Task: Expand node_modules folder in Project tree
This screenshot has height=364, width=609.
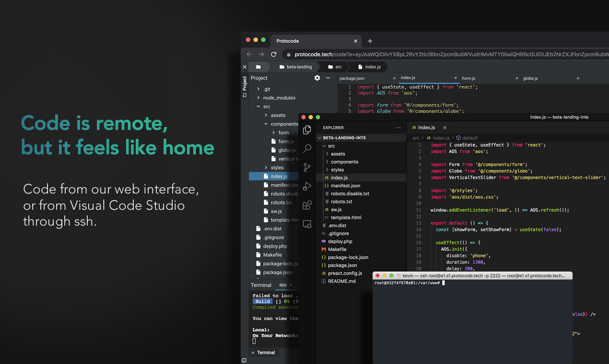Action: coord(258,98)
